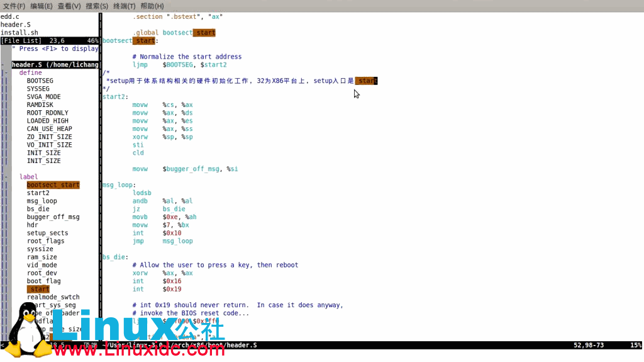Image resolution: width=644 pixels, height=362 pixels.
Task: Select the realmode_swtch tag in sidebar
Action: (53, 297)
